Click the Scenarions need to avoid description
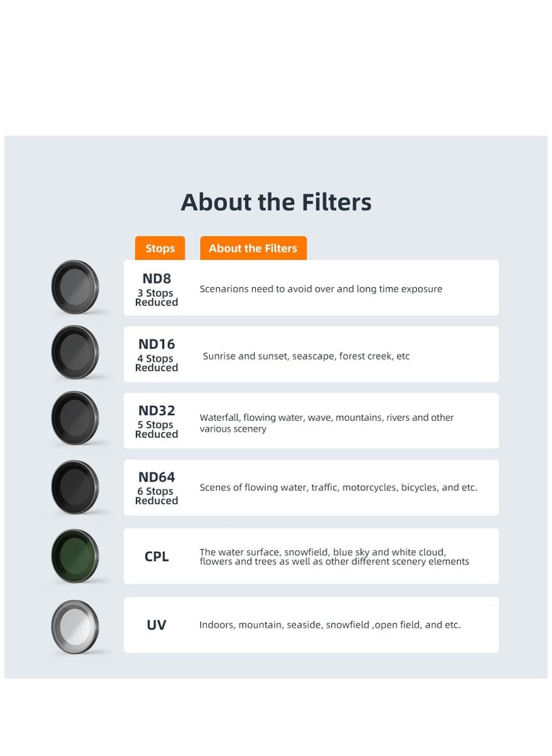This screenshot has height=756, width=552. (321, 289)
